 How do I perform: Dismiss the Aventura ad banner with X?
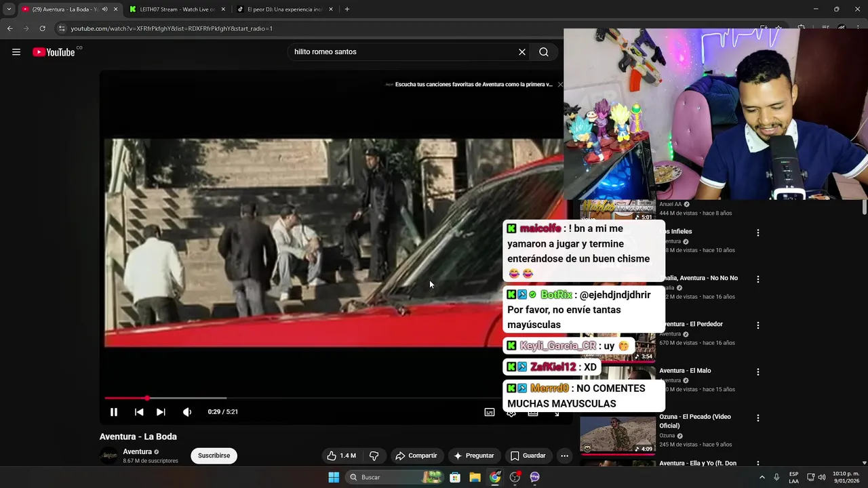pos(560,85)
